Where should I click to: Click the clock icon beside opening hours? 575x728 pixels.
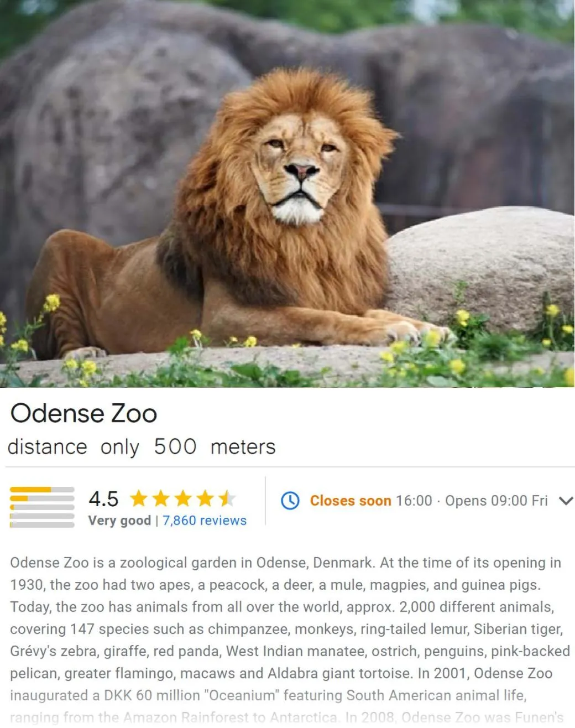pyautogui.click(x=290, y=501)
